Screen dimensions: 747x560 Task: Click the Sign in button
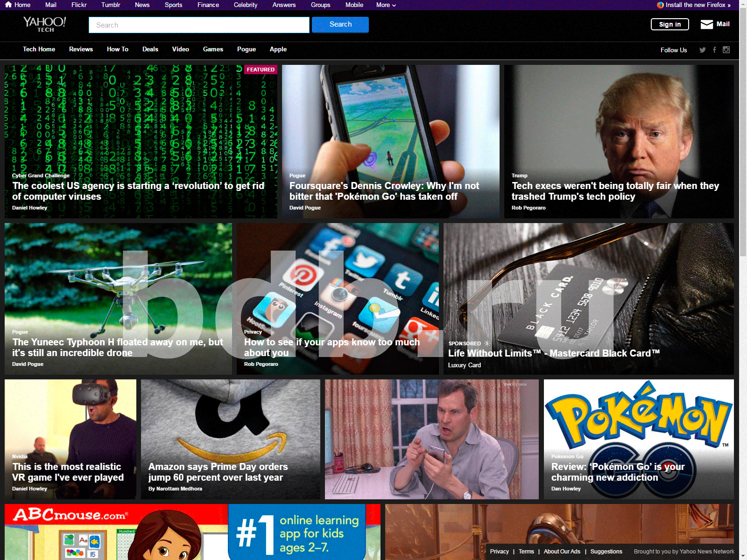click(670, 24)
